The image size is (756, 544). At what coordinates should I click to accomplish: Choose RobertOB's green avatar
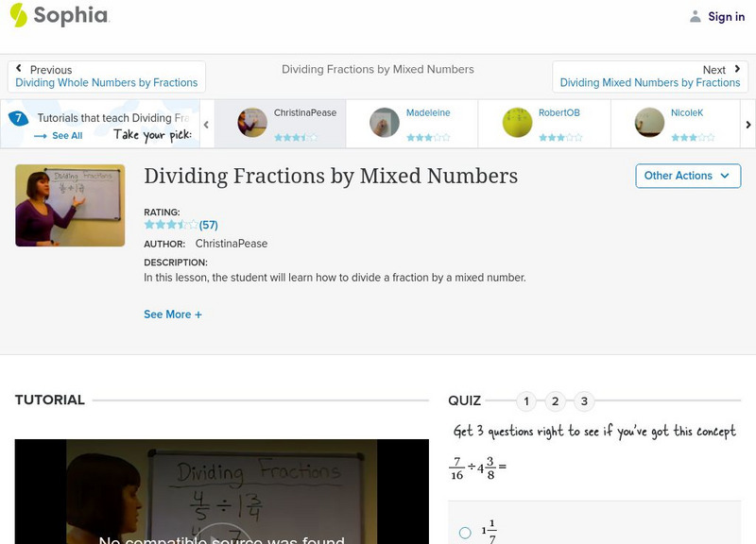point(517,123)
